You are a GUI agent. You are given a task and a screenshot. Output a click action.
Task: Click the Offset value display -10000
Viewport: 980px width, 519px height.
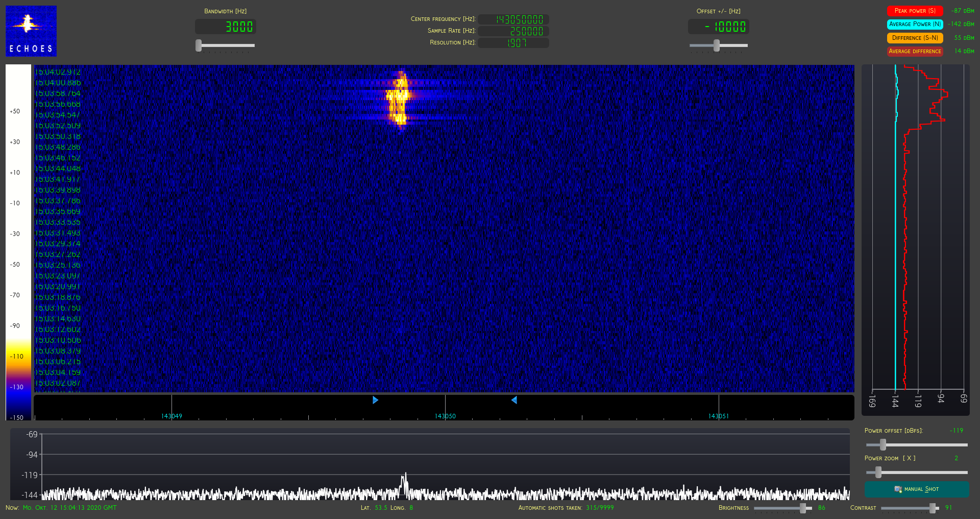pos(719,27)
